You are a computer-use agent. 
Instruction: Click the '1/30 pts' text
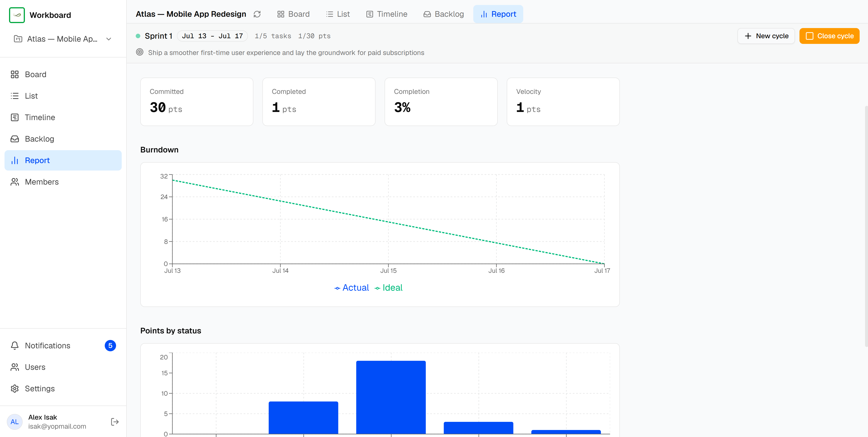[x=314, y=36]
